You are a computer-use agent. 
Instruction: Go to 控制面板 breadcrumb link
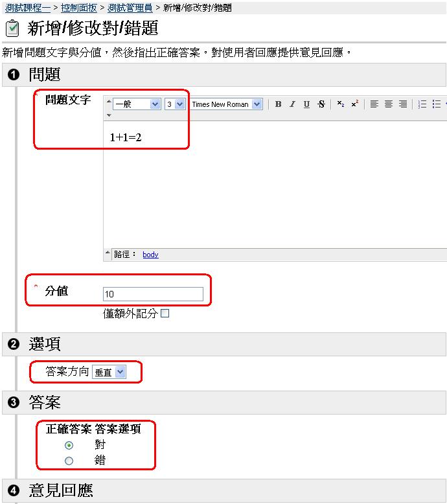[78, 8]
